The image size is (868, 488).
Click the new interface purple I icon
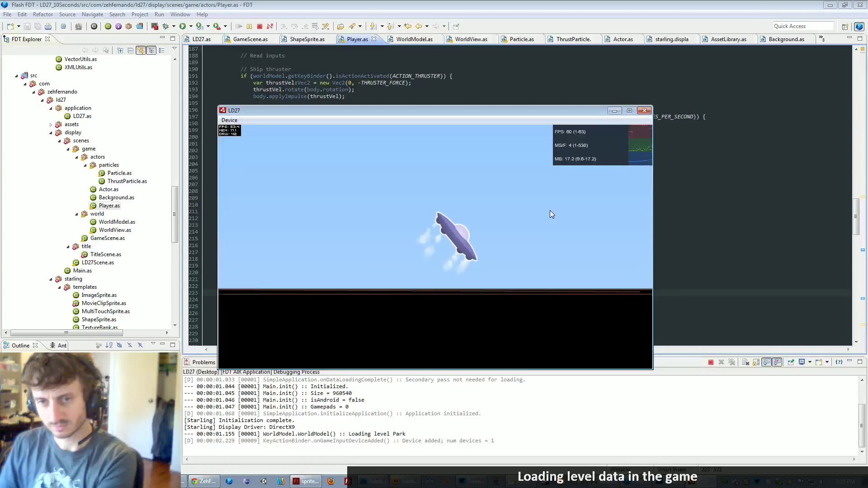(x=118, y=26)
